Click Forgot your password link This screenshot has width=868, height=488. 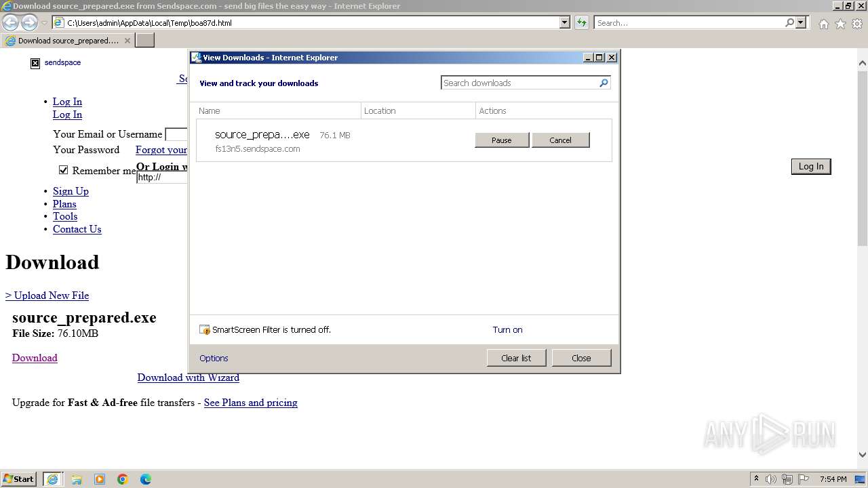pyautogui.click(x=161, y=150)
